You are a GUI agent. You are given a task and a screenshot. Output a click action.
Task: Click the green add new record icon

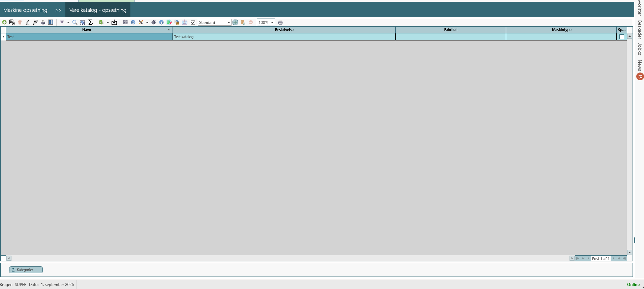[x=4, y=22]
